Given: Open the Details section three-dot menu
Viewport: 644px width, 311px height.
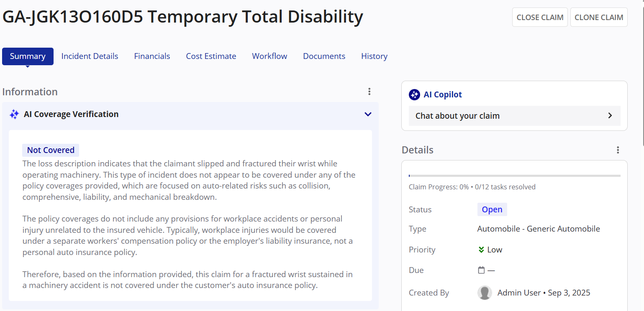Looking at the screenshot, I should (x=618, y=150).
